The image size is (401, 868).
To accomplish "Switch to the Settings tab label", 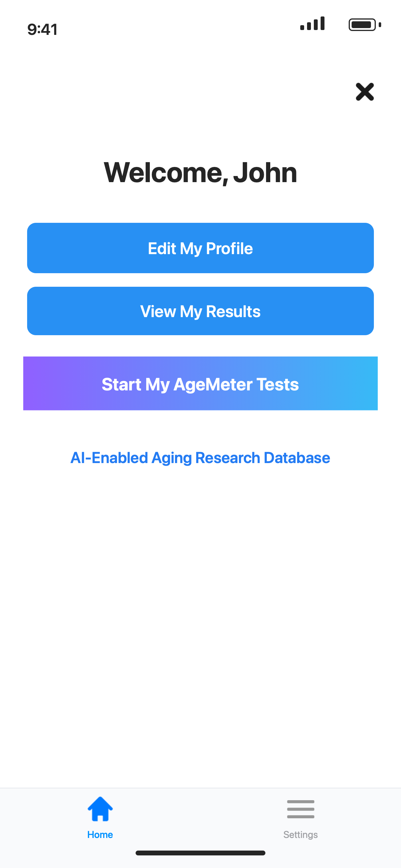I will [x=301, y=835].
